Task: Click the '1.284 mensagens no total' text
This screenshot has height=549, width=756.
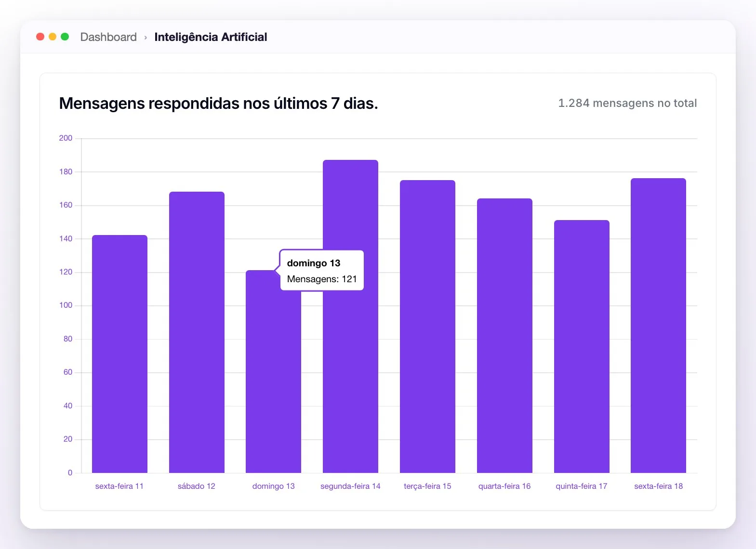Action: [627, 103]
